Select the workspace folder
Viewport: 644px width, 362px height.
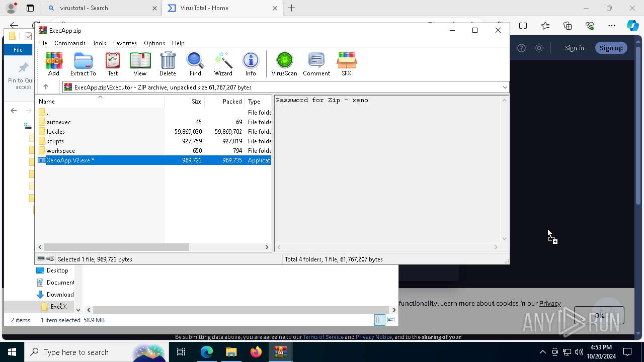coord(154,151)
